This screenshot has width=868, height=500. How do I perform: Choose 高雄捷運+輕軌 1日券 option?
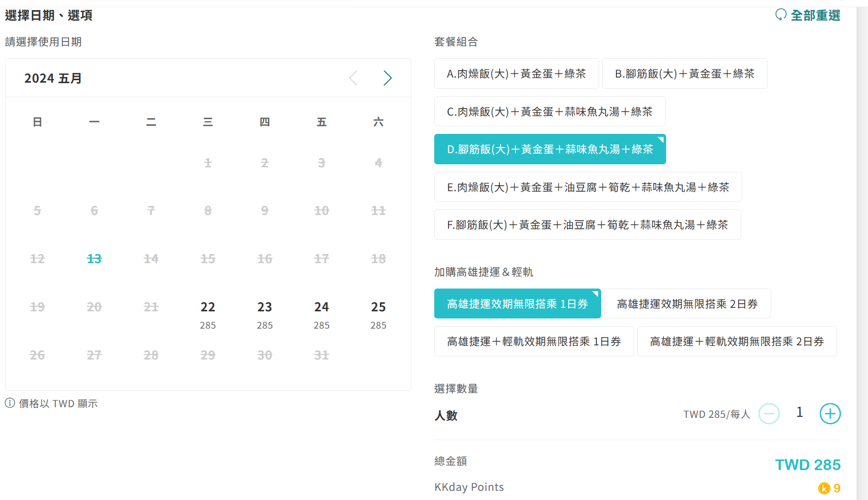tap(534, 341)
